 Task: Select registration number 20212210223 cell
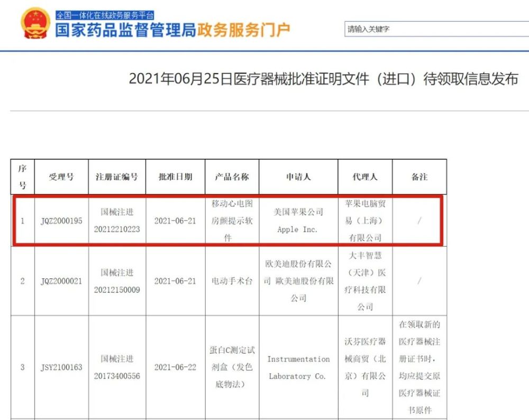[x=117, y=221]
